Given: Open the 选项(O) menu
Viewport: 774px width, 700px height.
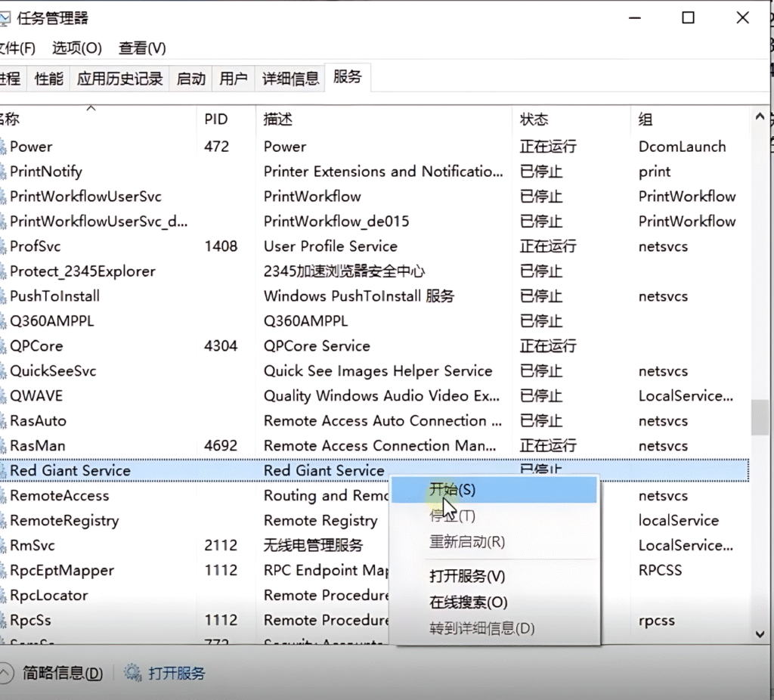Looking at the screenshot, I should coord(76,48).
